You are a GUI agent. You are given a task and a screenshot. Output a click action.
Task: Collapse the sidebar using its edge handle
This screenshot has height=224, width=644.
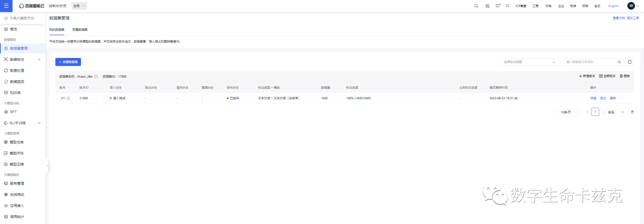tap(47, 166)
